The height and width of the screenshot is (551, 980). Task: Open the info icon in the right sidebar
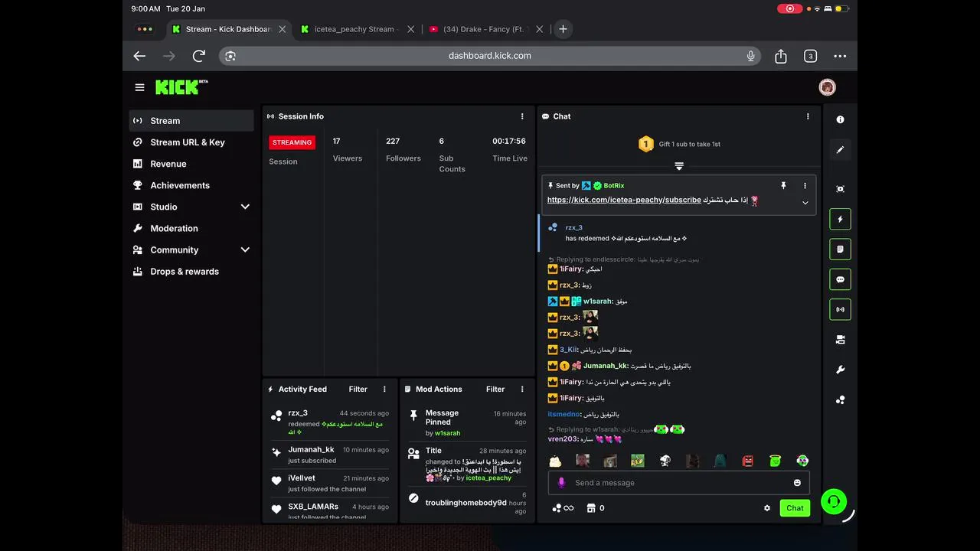click(x=840, y=119)
